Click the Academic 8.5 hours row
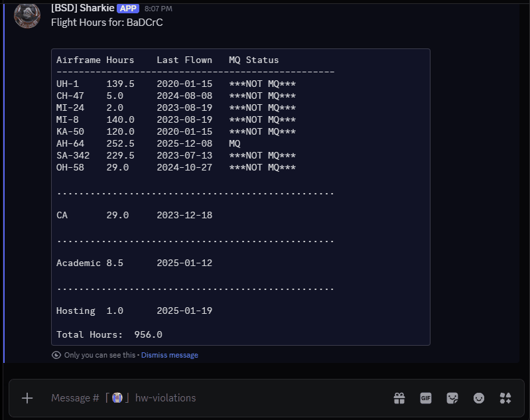 134,263
